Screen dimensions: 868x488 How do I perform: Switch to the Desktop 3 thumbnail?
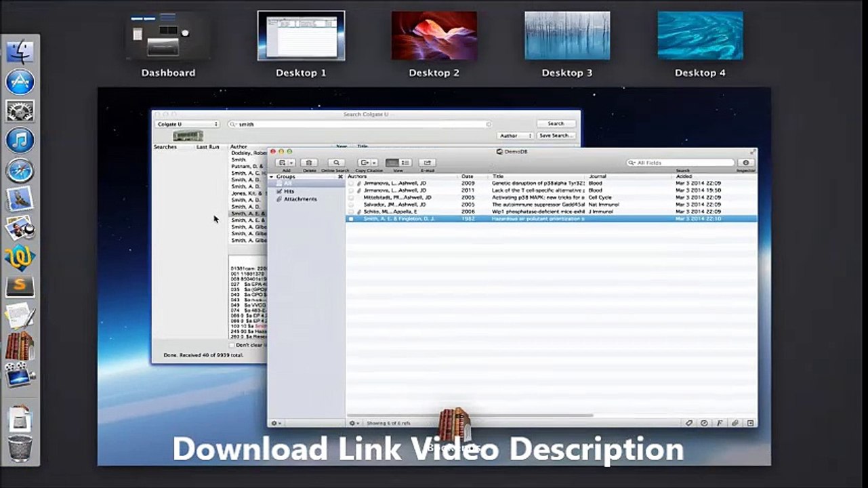[x=567, y=36]
